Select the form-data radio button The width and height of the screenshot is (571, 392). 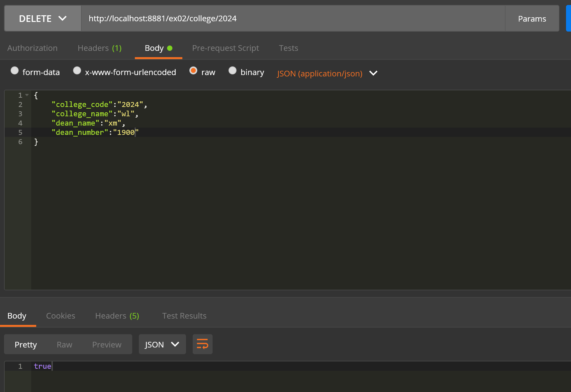[14, 70]
